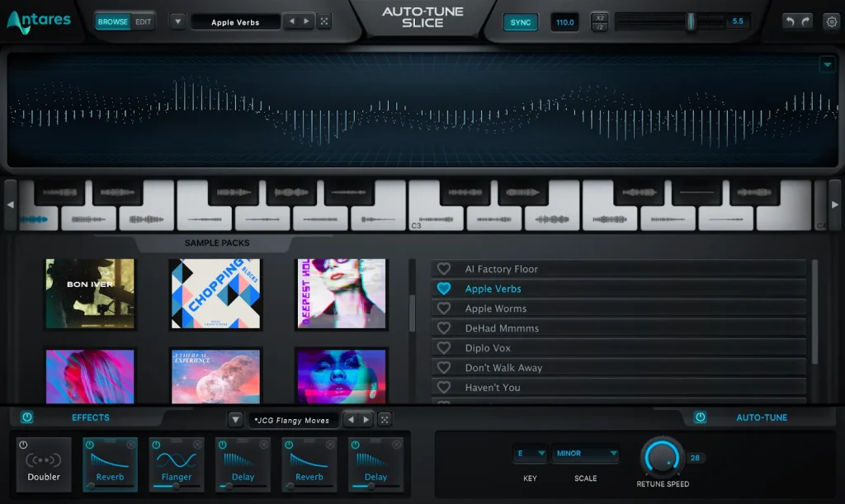Viewport: 845px width, 504px height.
Task: Adjust the RETUNE SPEED knob
Action: click(x=662, y=459)
